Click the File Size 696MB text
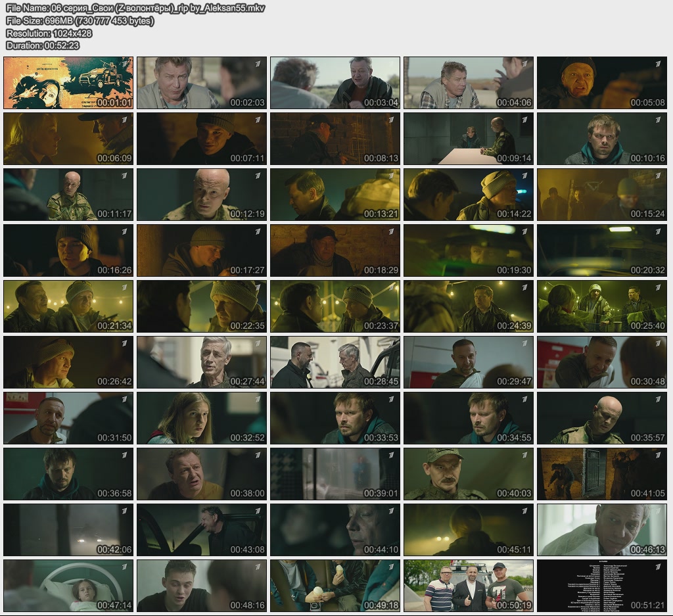Screen dimensions: 673x616 click(x=80, y=21)
